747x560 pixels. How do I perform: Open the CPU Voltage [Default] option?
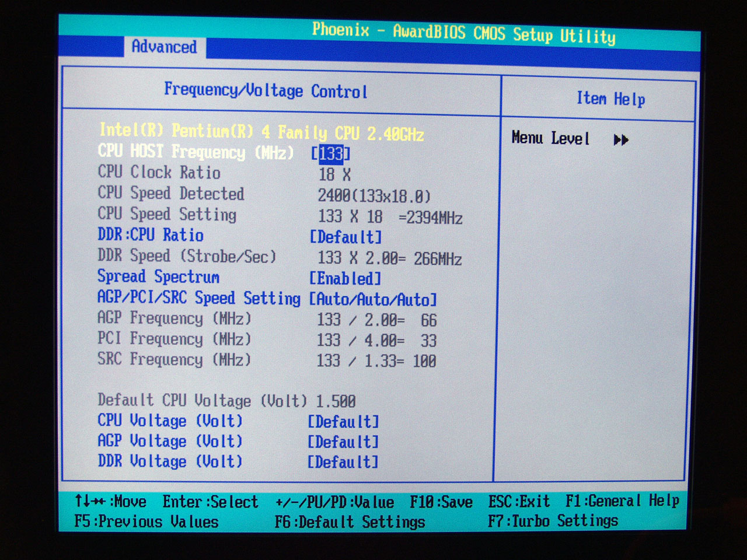click(x=344, y=422)
